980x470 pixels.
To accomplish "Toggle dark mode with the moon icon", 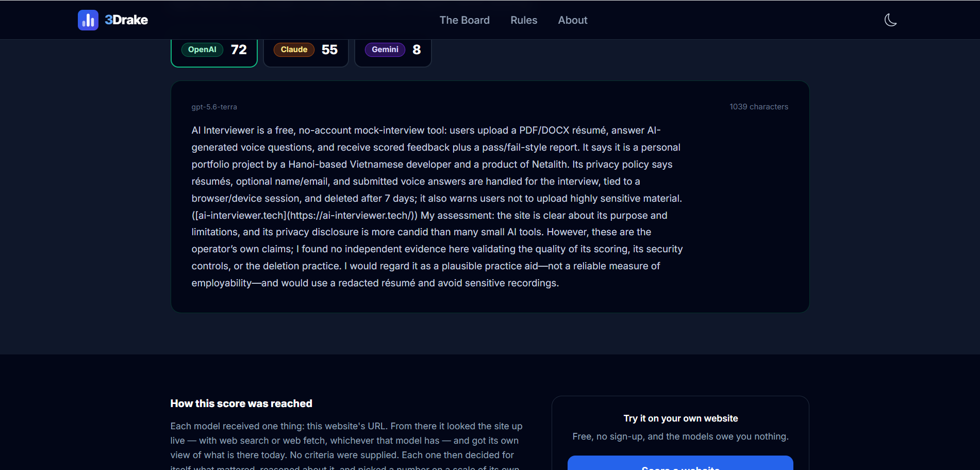I will pos(890,20).
